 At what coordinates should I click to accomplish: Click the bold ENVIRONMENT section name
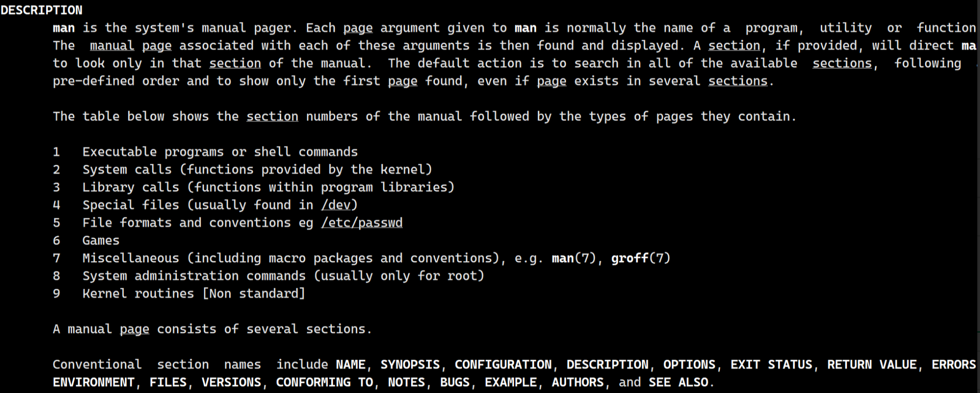[93, 382]
